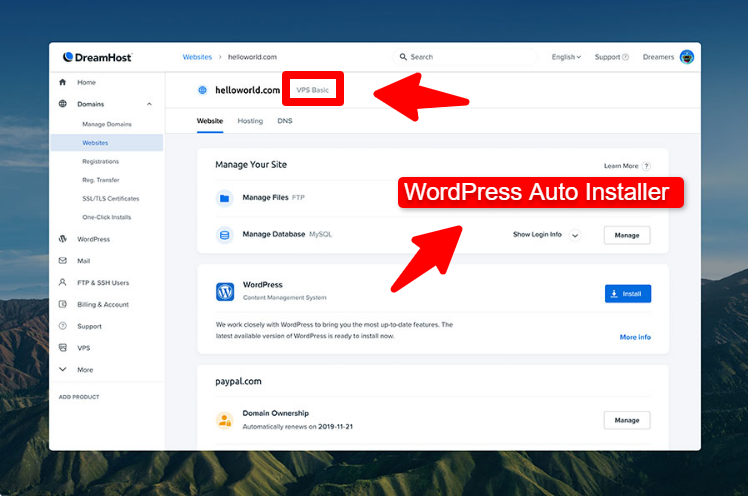The height and width of the screenshot is (496, 748).
Task: Switch to the Website tab
Action: coord(210,121)
